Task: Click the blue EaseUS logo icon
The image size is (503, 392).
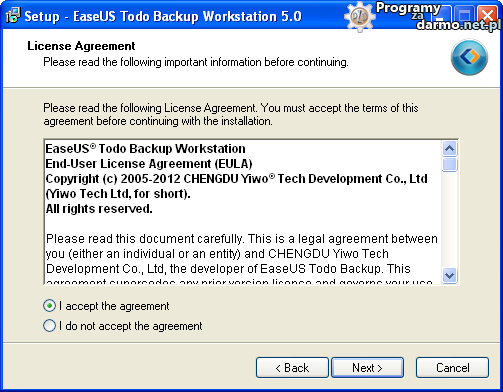Action: coord(469,57)
